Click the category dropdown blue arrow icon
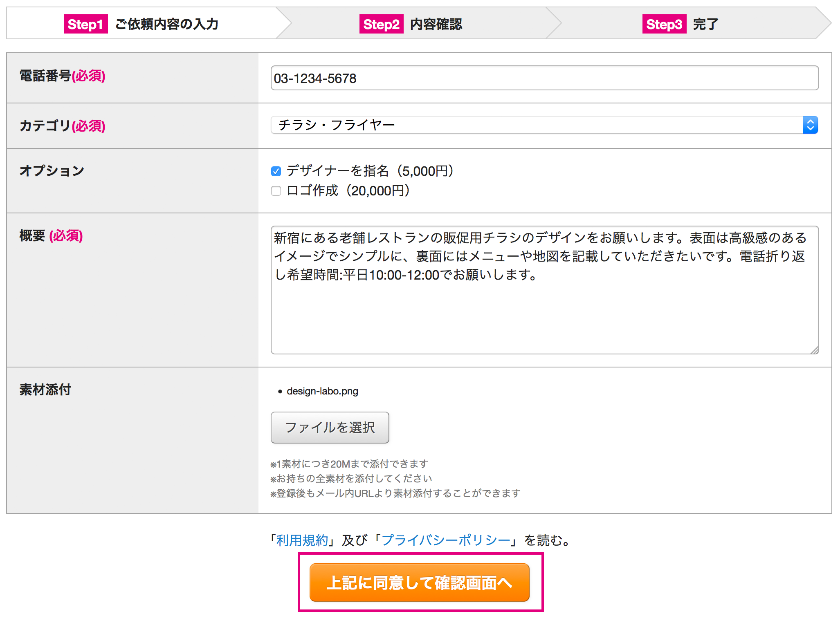The height and width of the screenshot is (625, 840). [810, 125]
